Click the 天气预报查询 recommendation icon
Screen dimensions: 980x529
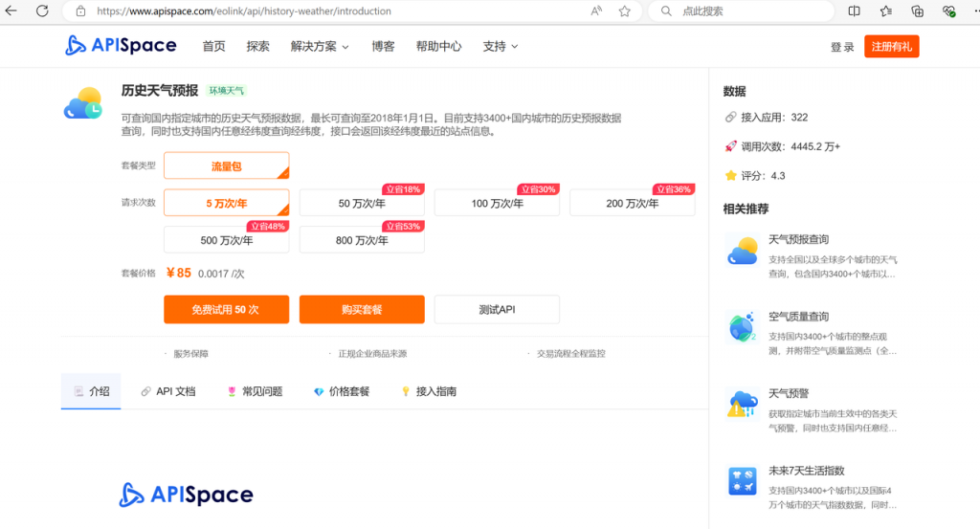[x=742, y=250]
